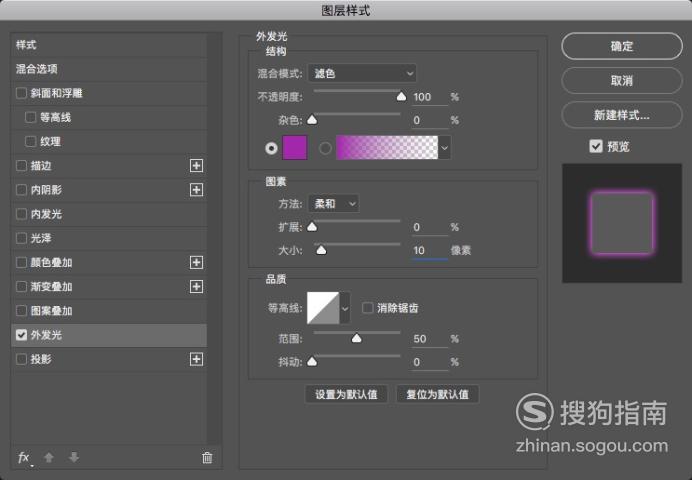Click the plus icon next to 投影

tap(196, 359)
